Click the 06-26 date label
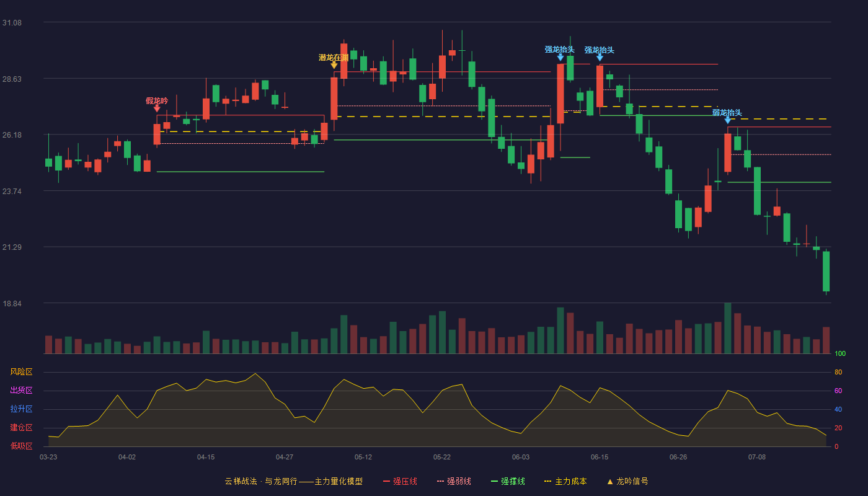This screenshot has width=868, height=496. pos(678,457)
